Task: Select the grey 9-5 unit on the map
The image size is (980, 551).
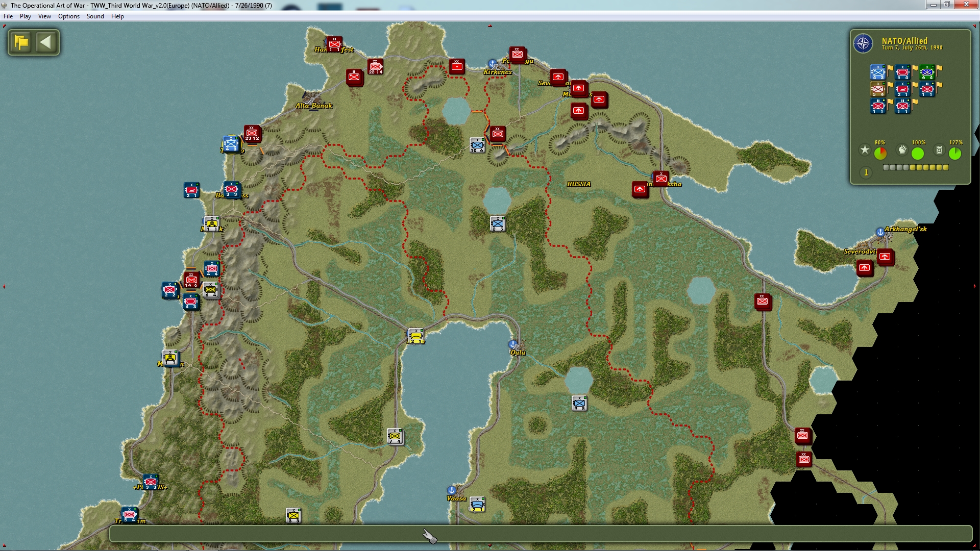Action: pyautogui.click(x=579, y=403)
